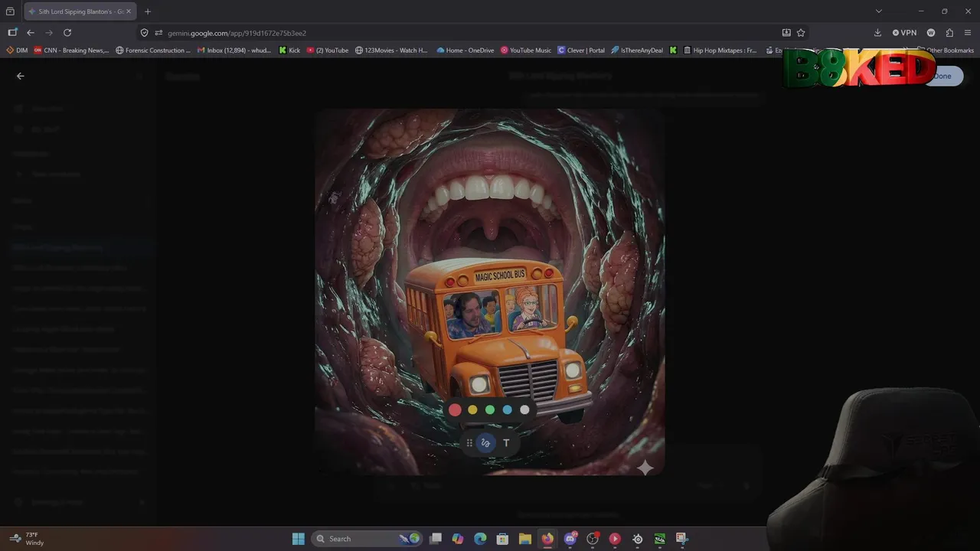Open IsThereAnyDeal bookmark
Screen dimensions: 980x551
click(x=639, y=51)
